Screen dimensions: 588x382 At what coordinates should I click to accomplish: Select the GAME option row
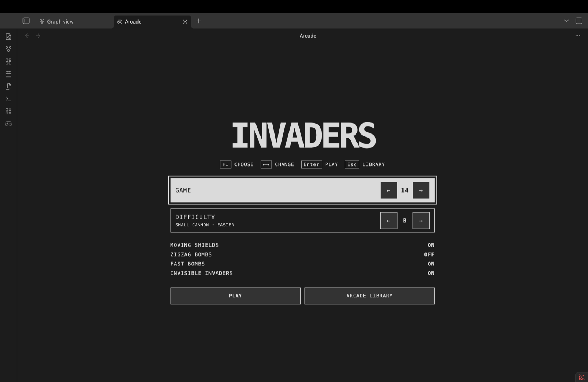302,190
